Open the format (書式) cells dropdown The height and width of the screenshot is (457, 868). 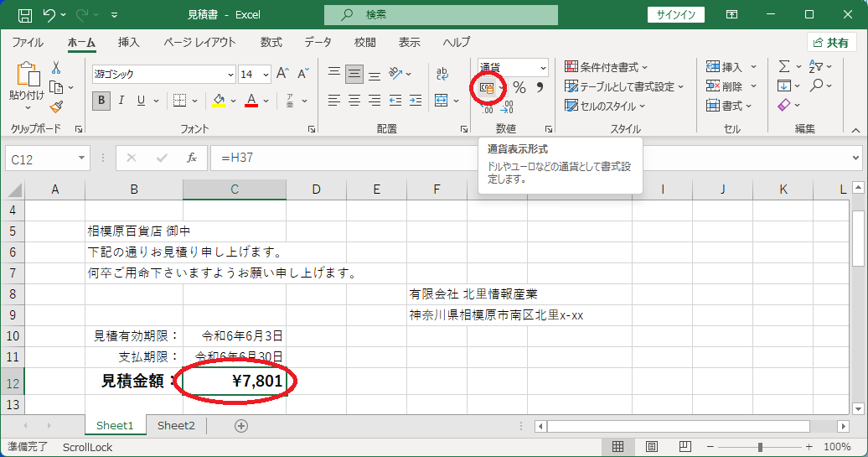point(729,106)
